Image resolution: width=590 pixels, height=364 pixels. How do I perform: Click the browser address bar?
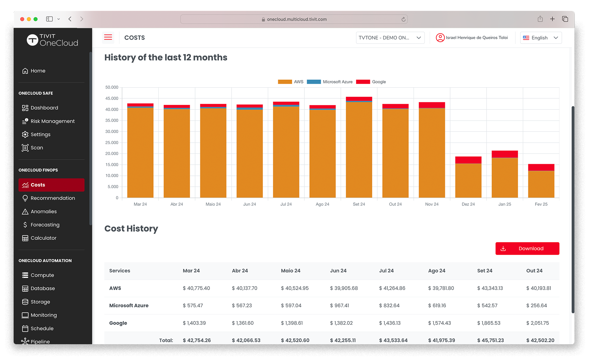(294, 19)
